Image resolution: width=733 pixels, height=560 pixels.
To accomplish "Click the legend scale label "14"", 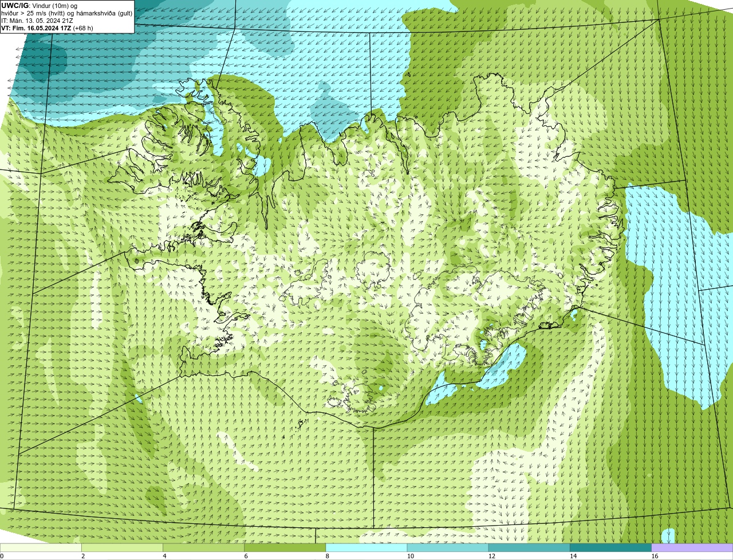I will (x=573, y=556).
